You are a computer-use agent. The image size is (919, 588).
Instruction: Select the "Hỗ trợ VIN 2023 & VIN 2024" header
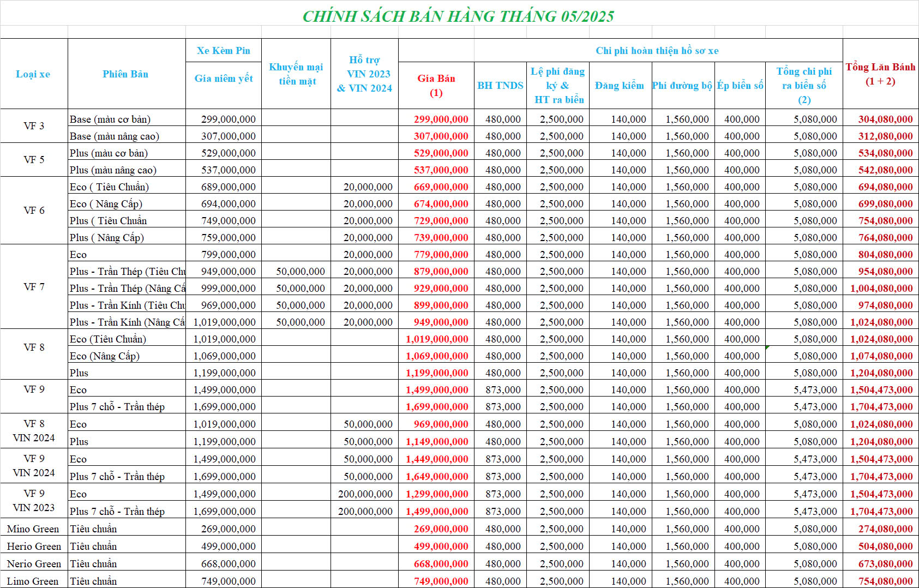pyautogui.click(x=364, y=74)
